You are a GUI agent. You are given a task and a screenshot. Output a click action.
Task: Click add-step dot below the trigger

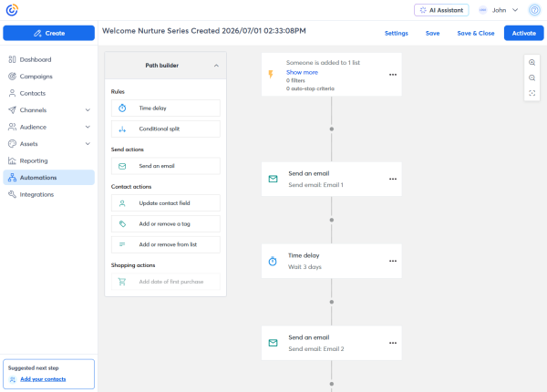coord(332,129)
